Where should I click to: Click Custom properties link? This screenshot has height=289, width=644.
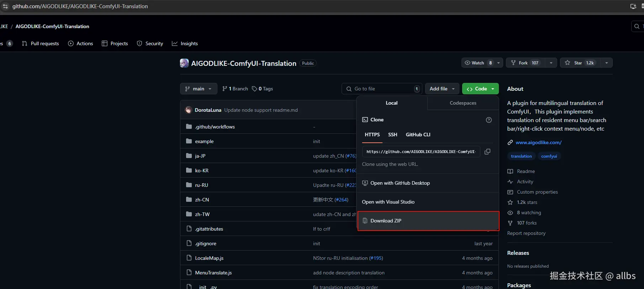point(537,192)
